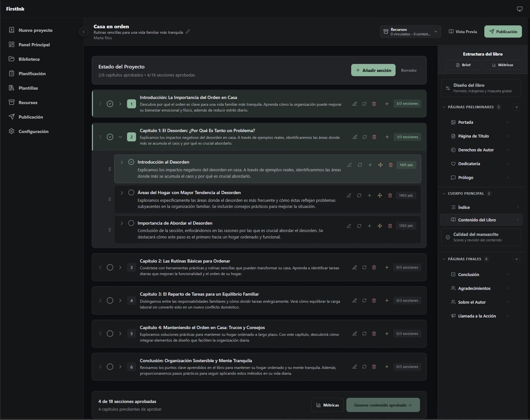Edit the Áreas del Hogar section

tap(349, 195)
